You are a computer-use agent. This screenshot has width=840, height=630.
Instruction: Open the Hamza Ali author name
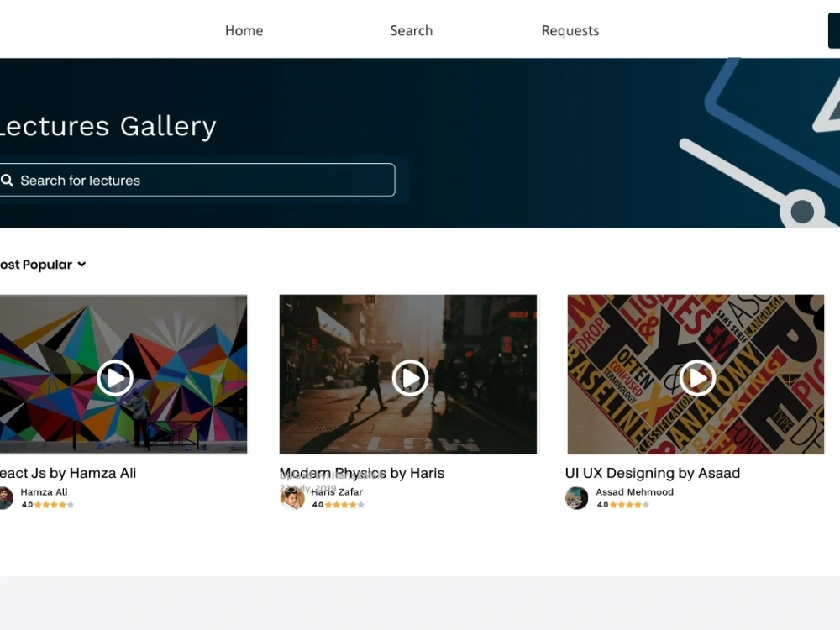coord(44,491)
